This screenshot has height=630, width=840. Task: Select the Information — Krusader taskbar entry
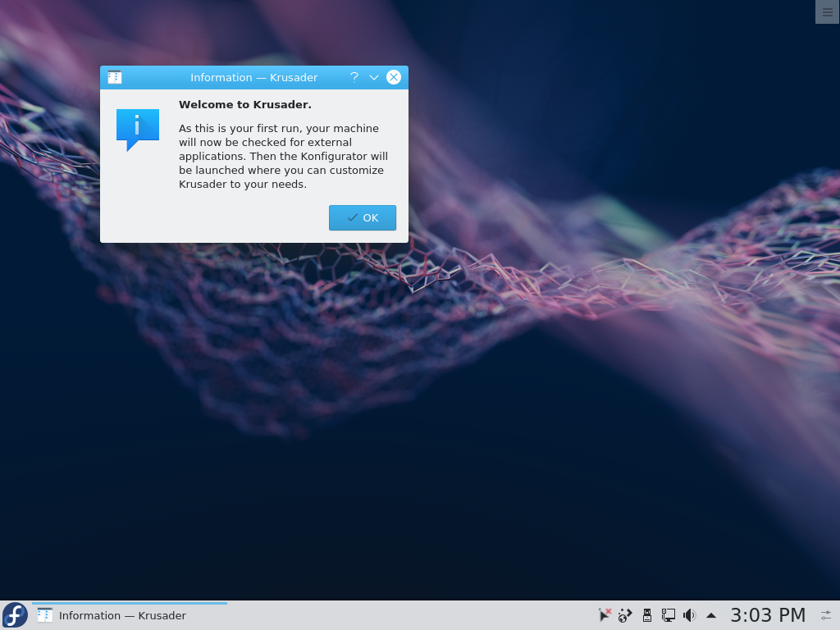[130, 615]
